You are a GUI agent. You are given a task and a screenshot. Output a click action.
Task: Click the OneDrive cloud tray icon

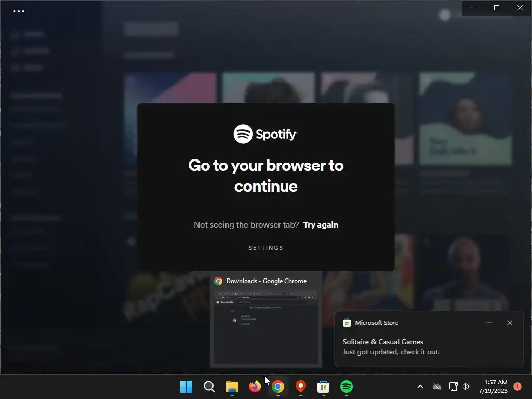437,387
